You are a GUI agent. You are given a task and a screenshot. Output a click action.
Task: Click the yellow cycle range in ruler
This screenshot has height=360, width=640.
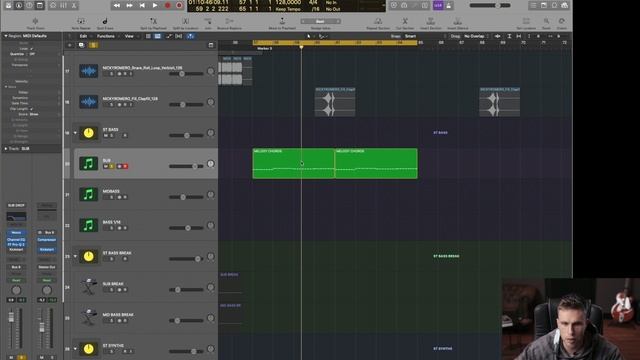point(335,42)
